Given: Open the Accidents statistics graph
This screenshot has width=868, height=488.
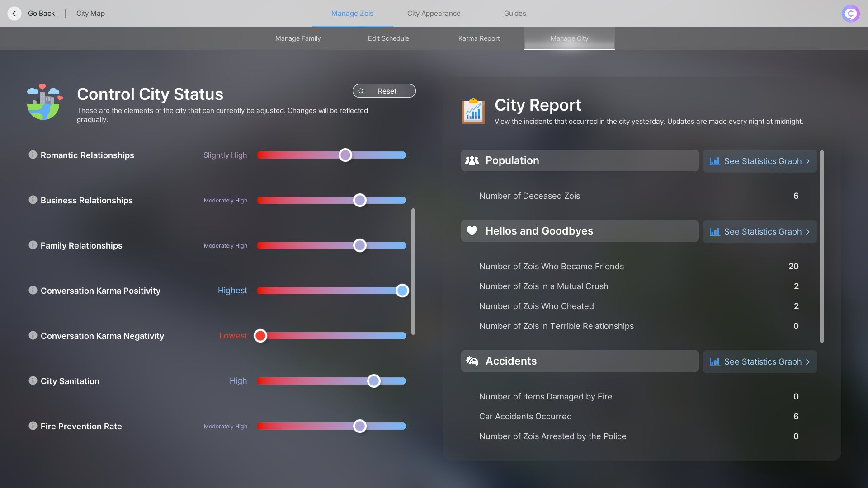Looking at the screenshot, I should [x=759, y=361].
